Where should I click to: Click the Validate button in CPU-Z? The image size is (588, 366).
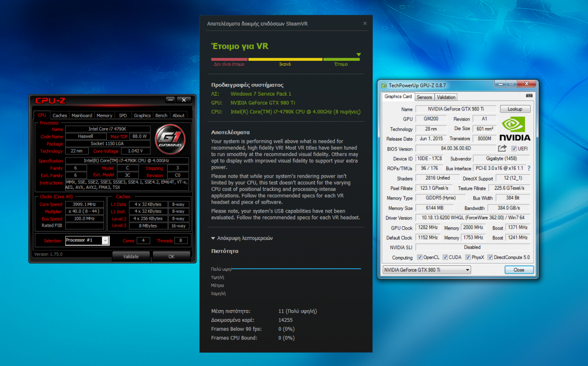[131, 256]
